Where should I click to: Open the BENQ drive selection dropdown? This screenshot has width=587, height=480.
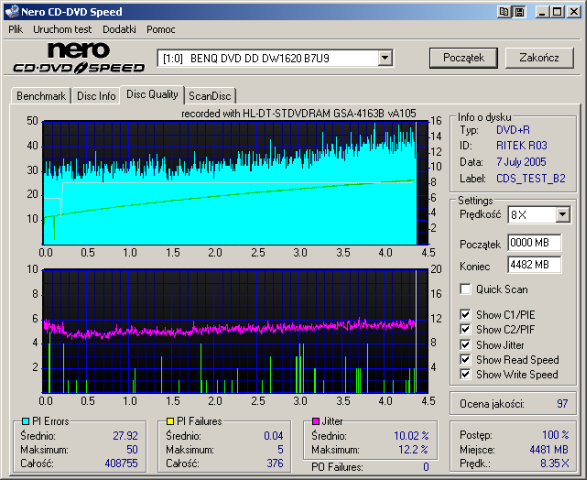[x=385, y=58]
